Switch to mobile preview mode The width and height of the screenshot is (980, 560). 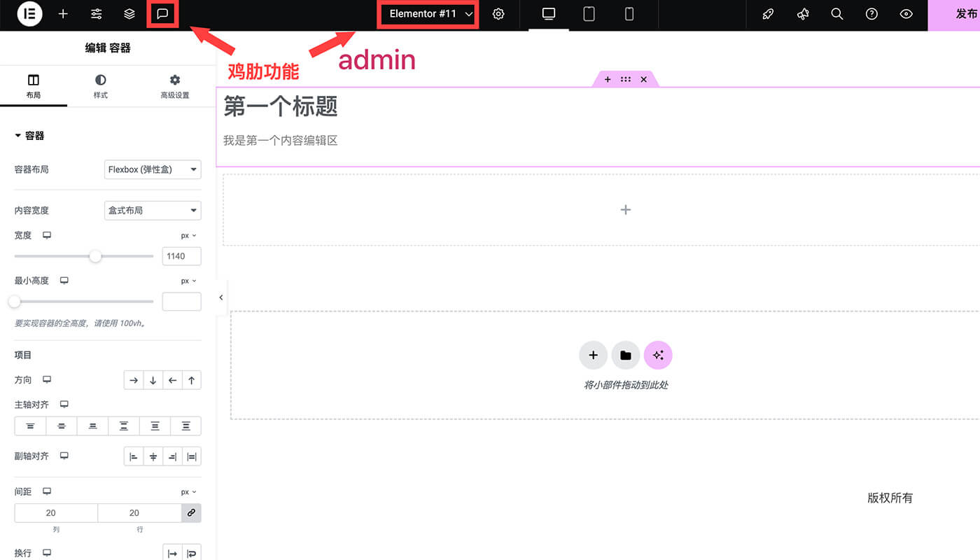click(x=629, y=14)
